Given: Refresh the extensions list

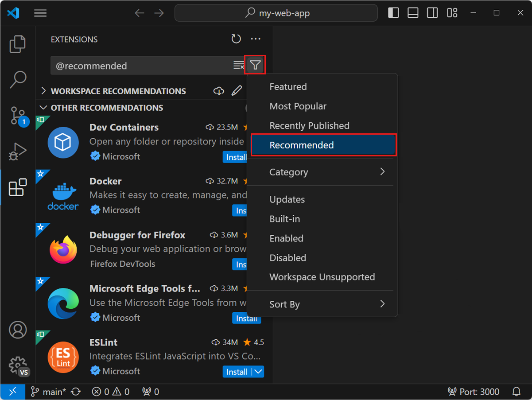Looking at the screenshot, I should [236, 39].
